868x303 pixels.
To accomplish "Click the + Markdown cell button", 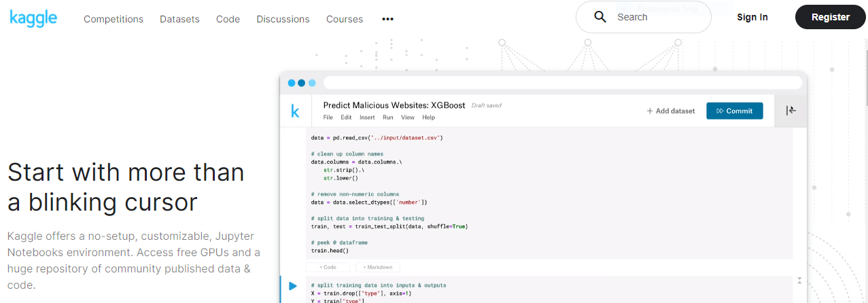I will (x=377, y=268).
